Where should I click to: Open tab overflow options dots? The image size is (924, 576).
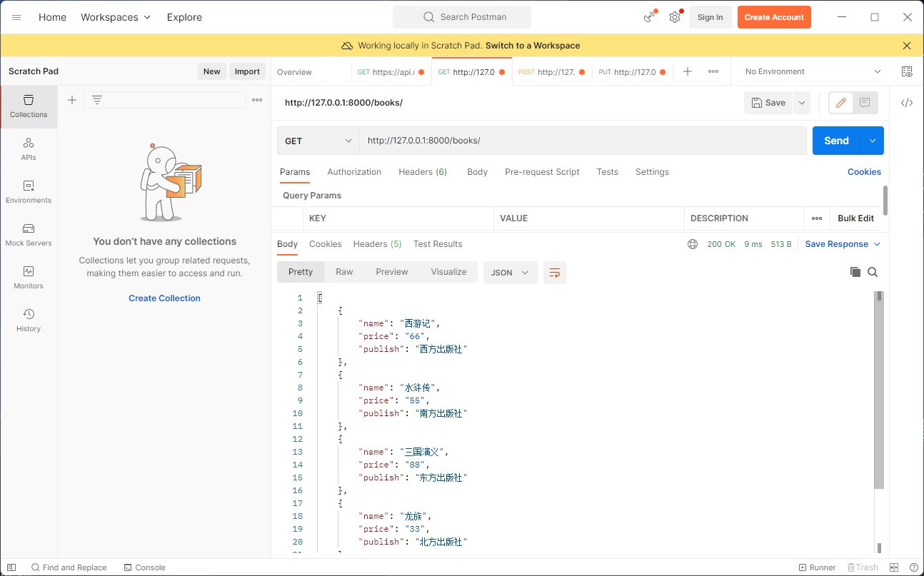[713, 71]
